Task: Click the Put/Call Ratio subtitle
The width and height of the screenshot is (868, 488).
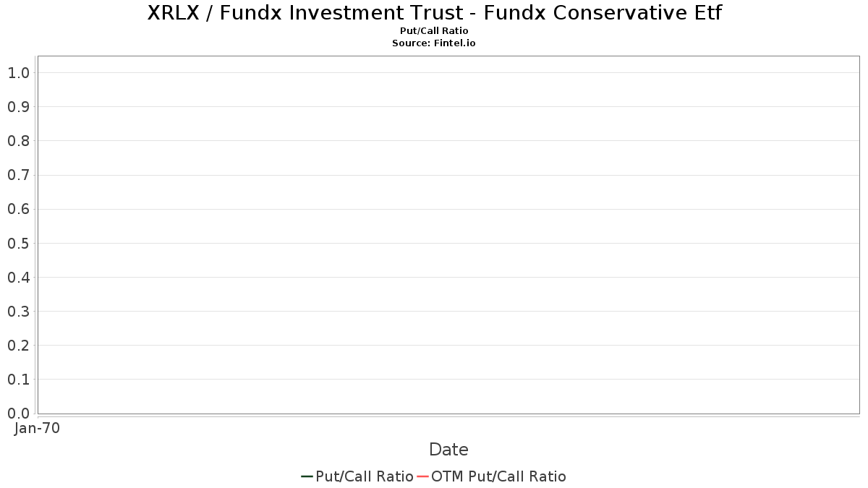Action: point(434,31)
